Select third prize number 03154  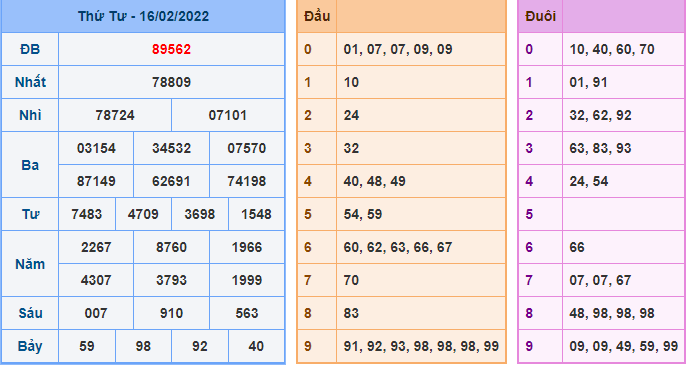96,148
